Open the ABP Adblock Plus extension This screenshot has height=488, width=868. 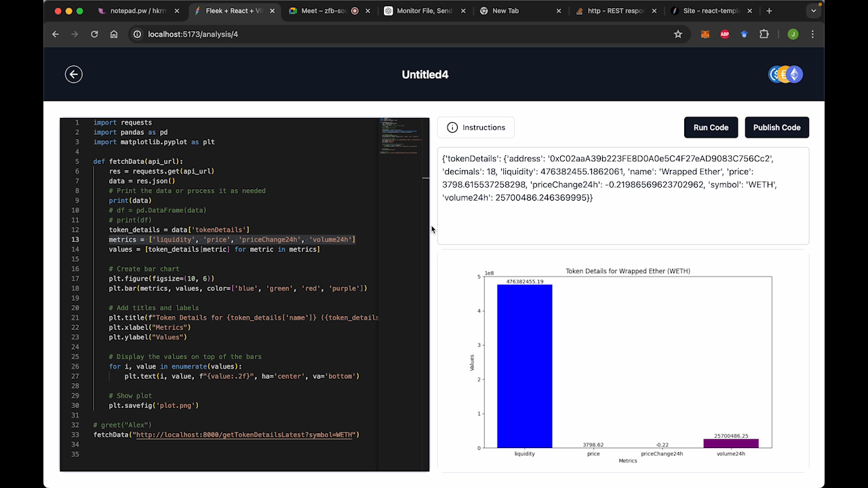click(x=725, y=34)
